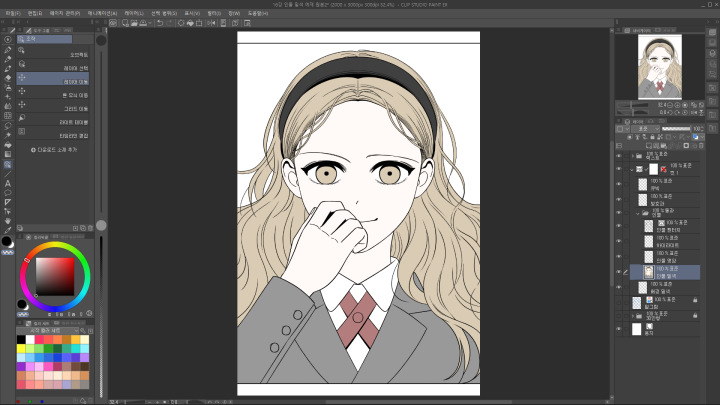Click New raster layer icon in Layer panel
The width and height of the screenshot is (720, 405).
pyautogui.click(x=649, y=146)
